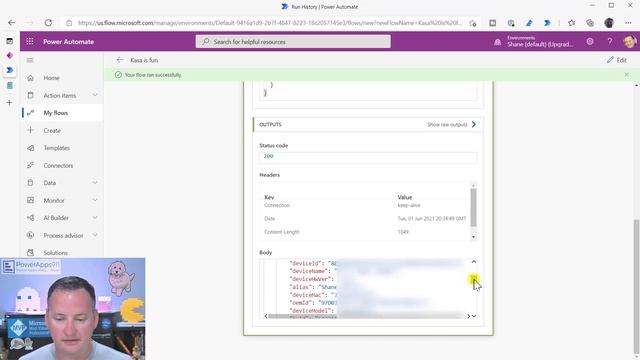Viewport: 640px width, 360px height.
Task: Refresh the browser page
Action: [48, 23]
